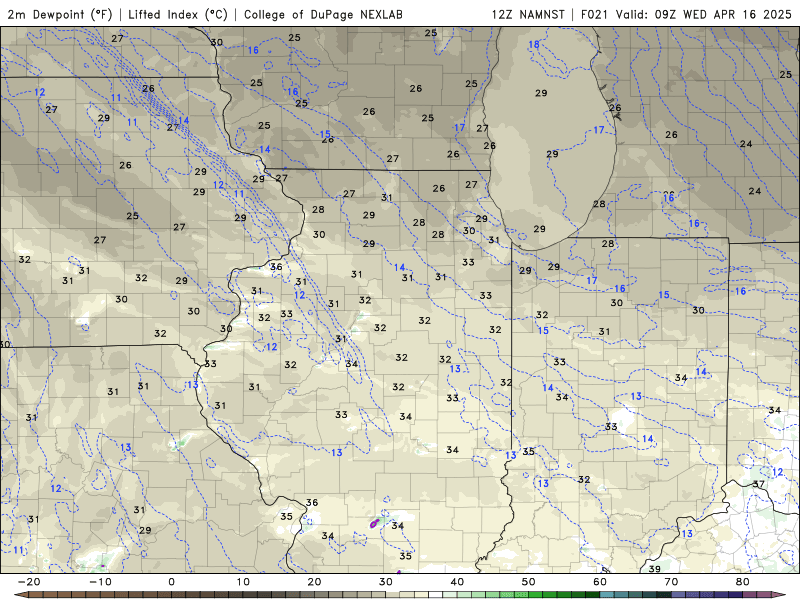800x600 pixels.
Task: Click the 'Lifted Index (°C)' title text
Action: click(178, 14)
